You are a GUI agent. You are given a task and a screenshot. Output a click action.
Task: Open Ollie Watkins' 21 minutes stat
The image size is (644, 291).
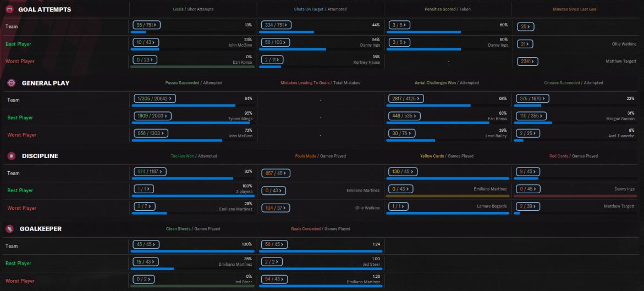click(x=525, y=44)
